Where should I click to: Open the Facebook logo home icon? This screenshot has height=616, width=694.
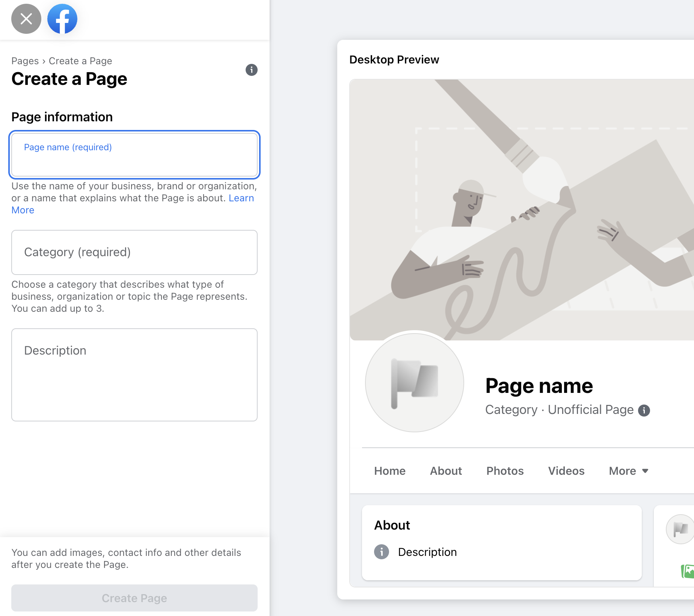tap(62, 19)
